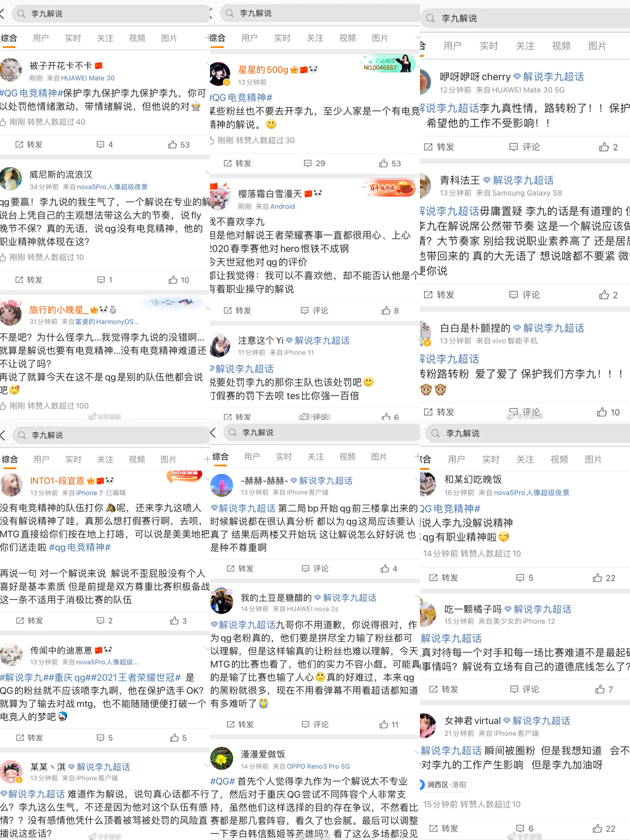Like 被子开花卡不卡's post with 53 likes

click(x=179, y=145)
